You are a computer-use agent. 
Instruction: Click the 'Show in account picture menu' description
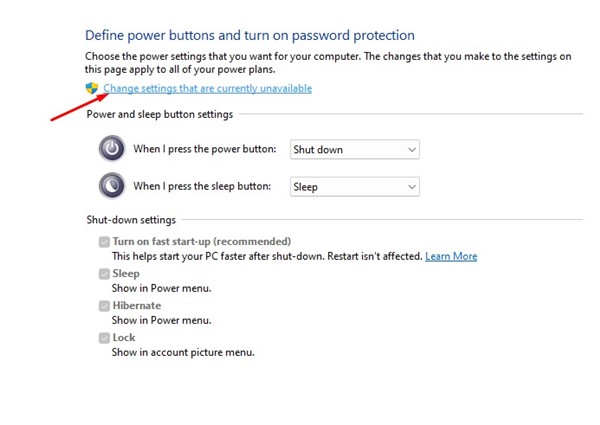tap(183, 352)
